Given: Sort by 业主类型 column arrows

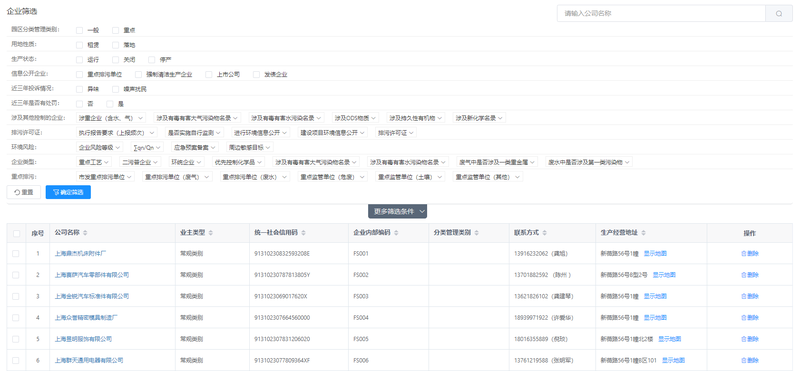Looking at the screenshot, I should pos(211,233).
